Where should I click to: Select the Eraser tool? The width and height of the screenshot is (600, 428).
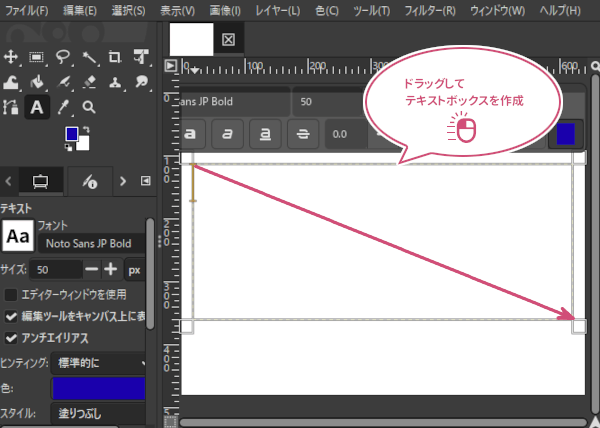click(89, 82)
